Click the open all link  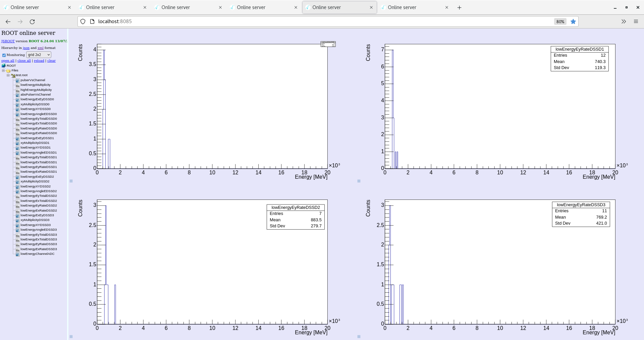(x=7, y=60)
